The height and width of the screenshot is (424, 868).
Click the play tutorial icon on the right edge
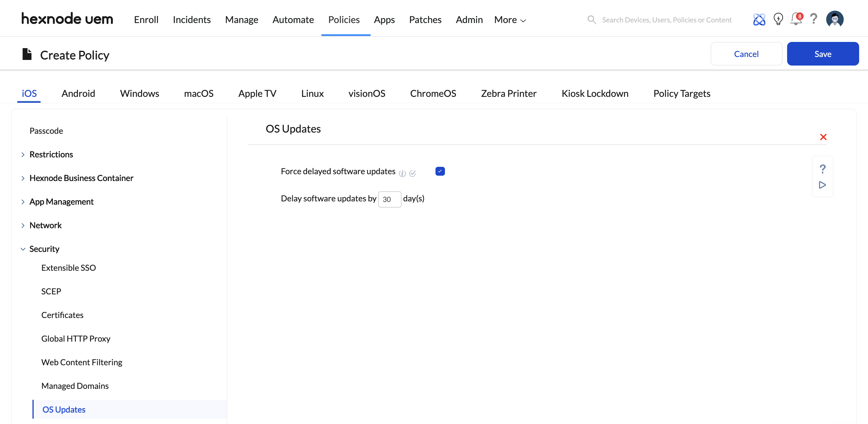[x=823, y=185]
